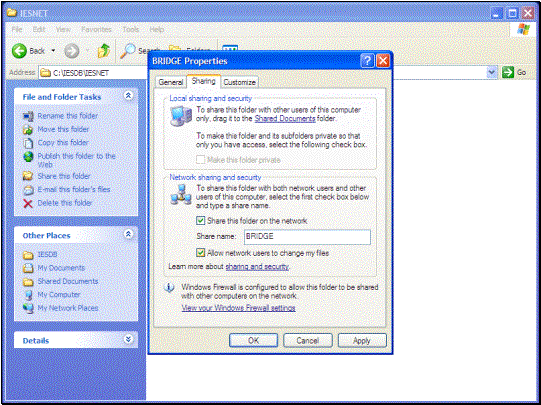The width and height of the screenshot is (541, 405).
Task: Uncheck Share this folder on the network
Action: coord(200,221)
